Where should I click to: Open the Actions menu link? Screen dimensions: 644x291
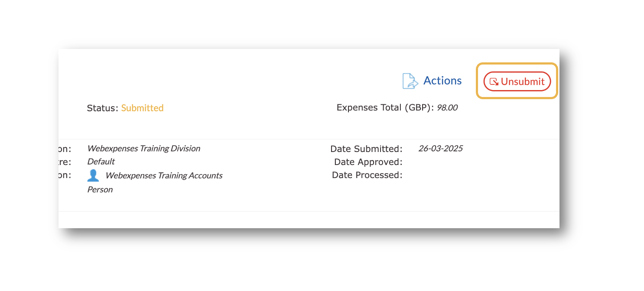pos(442,81)
